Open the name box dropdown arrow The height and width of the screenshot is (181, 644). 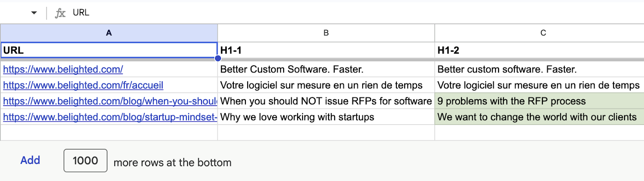tap(34, 13)
